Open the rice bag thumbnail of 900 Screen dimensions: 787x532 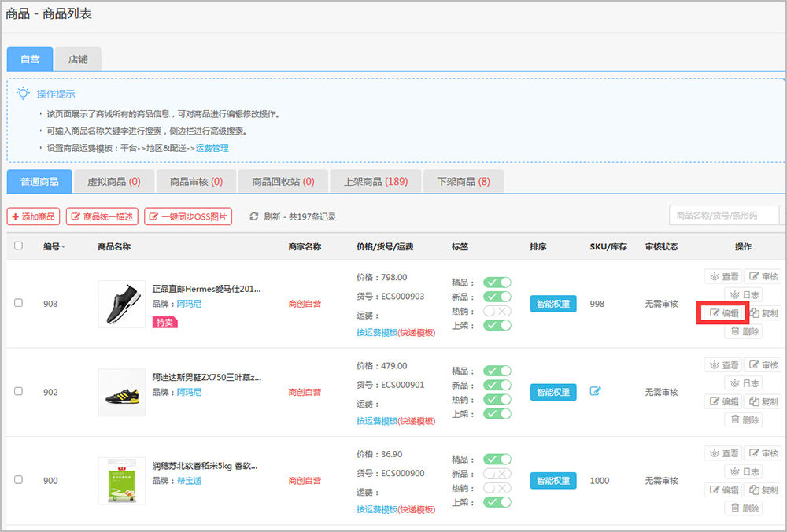click(x=122, y=481)
